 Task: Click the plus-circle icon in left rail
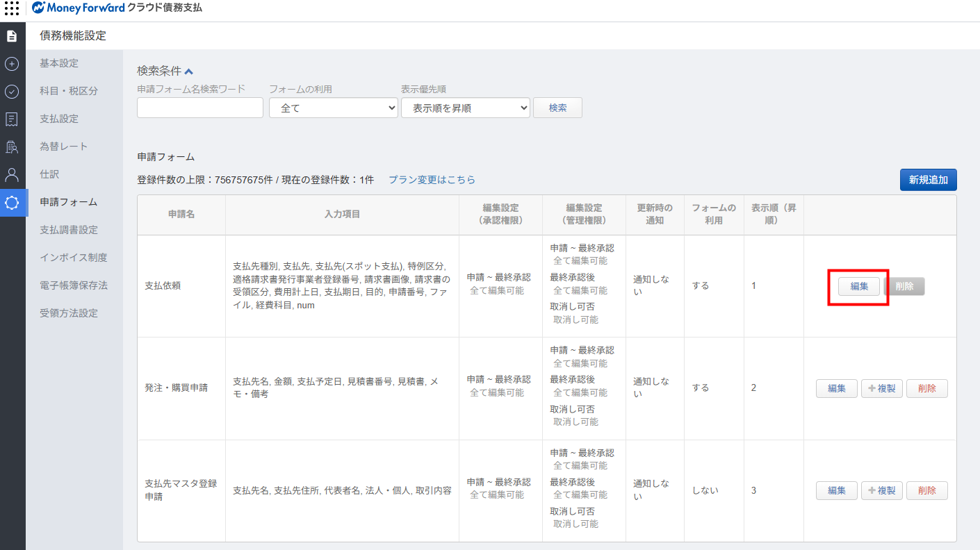(12, 64)
